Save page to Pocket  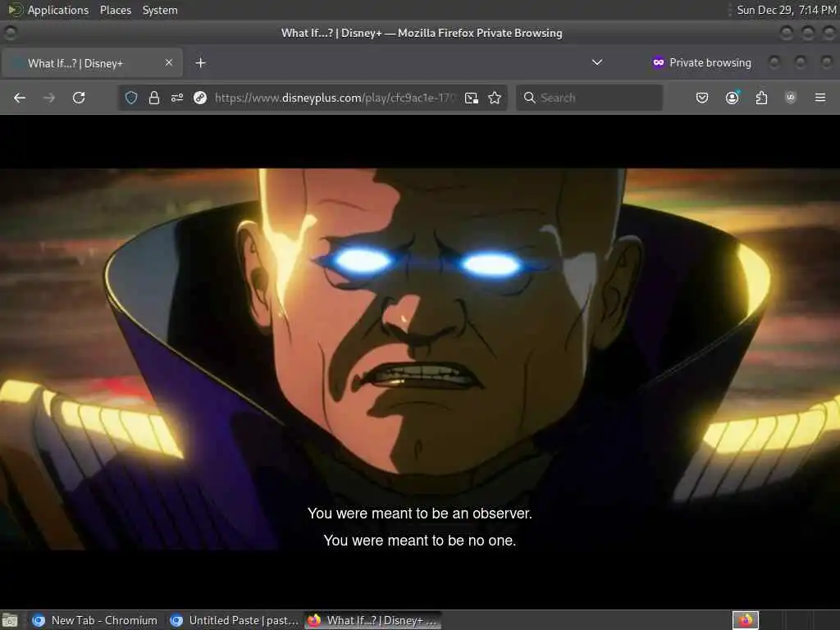coord(702,98)
